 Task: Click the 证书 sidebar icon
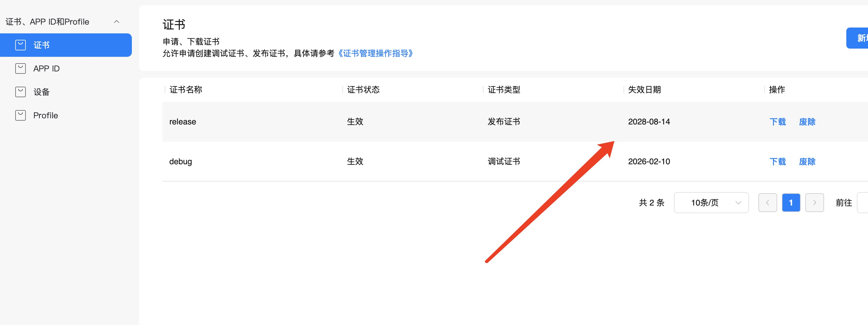(21, 45)
